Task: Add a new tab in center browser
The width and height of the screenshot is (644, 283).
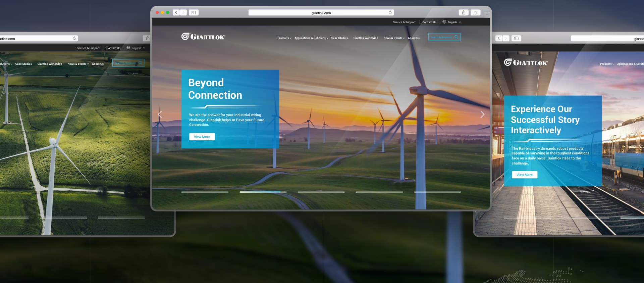Action: click(487, 14)
